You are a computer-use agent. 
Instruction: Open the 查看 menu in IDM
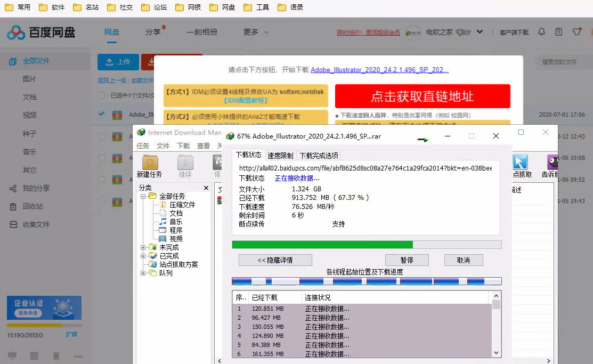click(204, 145)
